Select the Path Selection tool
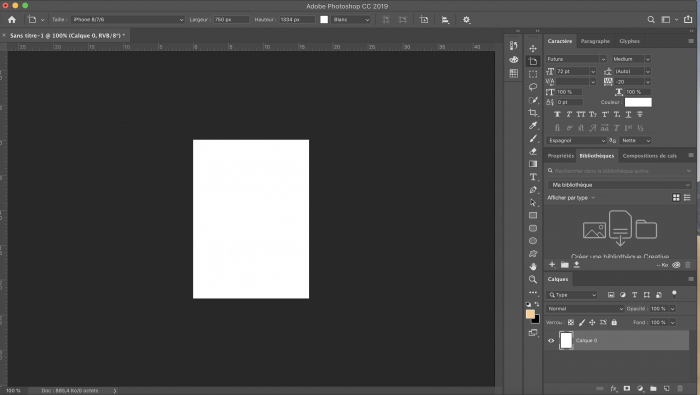700x395 pixels. pos(533,203)
